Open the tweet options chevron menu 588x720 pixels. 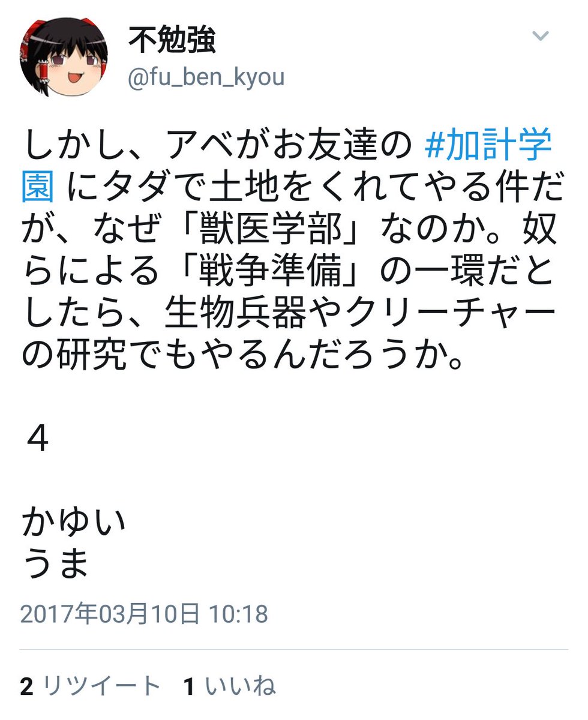[541, 36]
